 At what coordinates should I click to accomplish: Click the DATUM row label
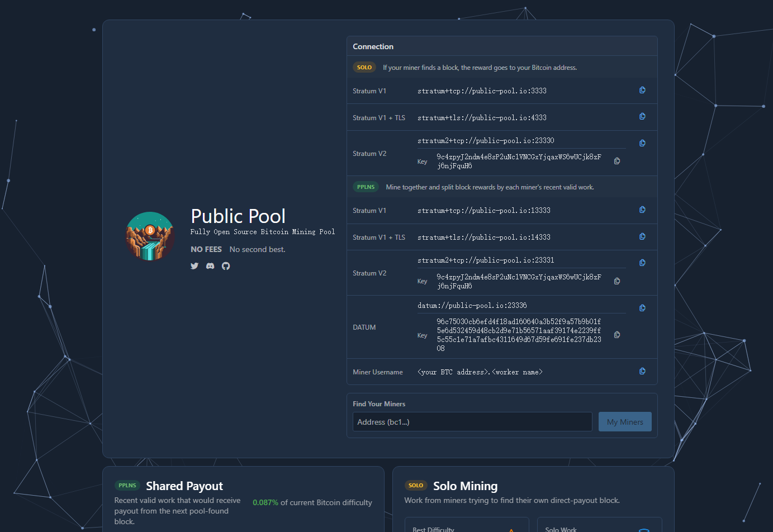364,327
